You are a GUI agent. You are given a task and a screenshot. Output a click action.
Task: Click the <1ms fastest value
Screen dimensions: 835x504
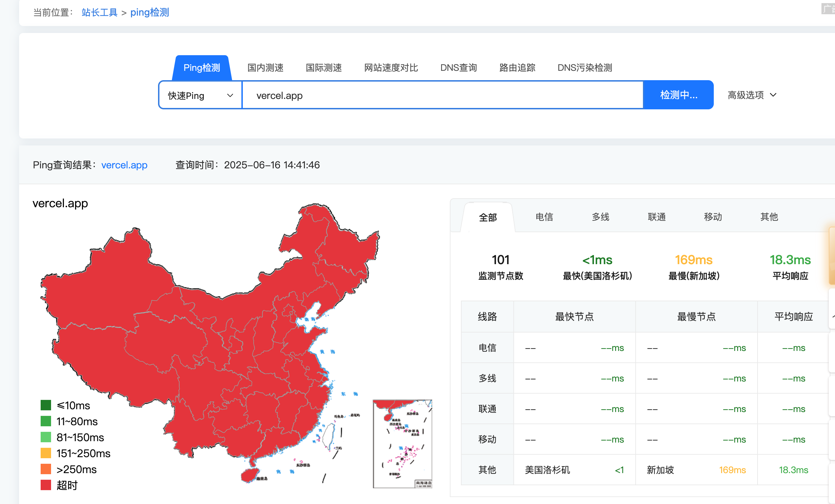click(x=597, y=260)
